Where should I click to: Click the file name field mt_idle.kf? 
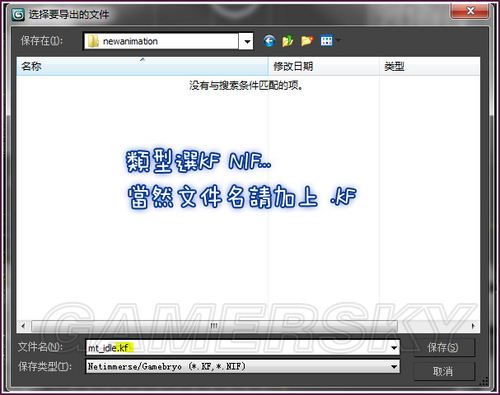(x=237, y=348)
